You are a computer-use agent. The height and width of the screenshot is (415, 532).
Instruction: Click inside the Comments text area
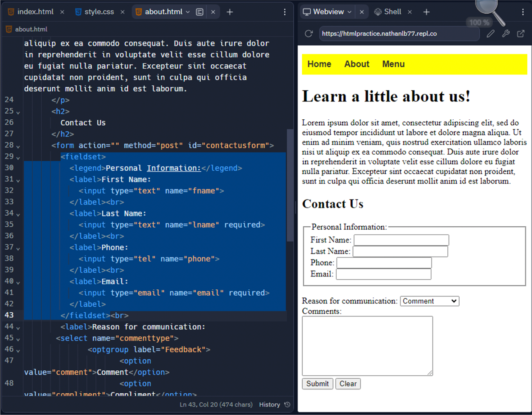point(367,346)
